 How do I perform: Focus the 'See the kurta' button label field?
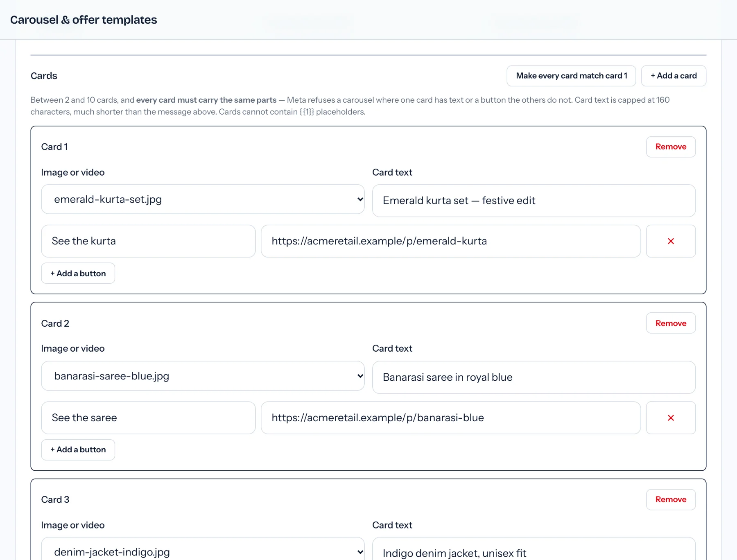[x=148, y=241]
